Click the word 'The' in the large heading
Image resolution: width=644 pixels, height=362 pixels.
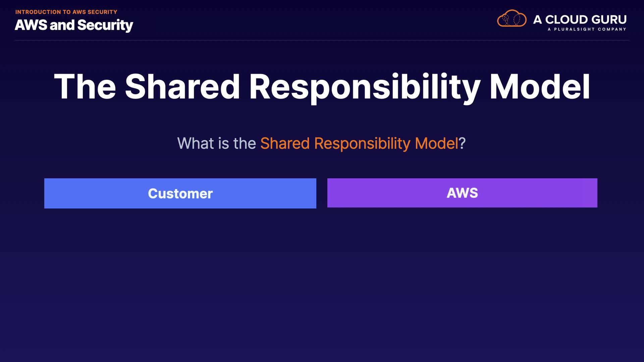coord(85,87)
